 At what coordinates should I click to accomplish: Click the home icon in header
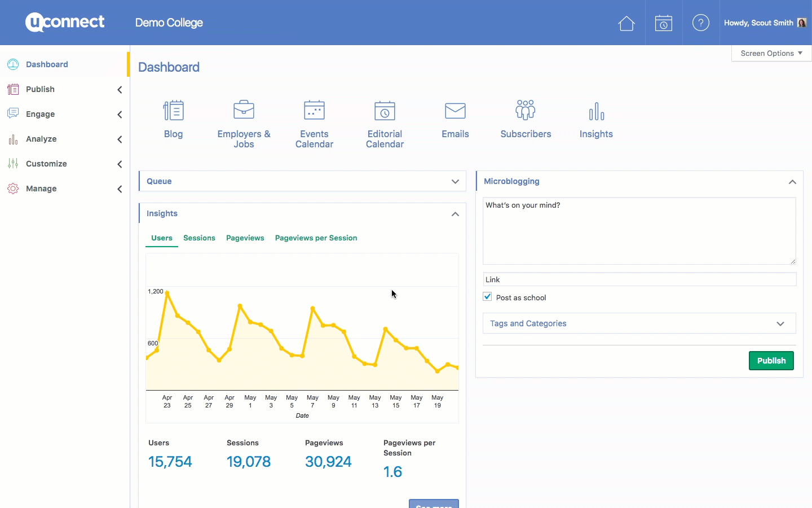point(626,23)
